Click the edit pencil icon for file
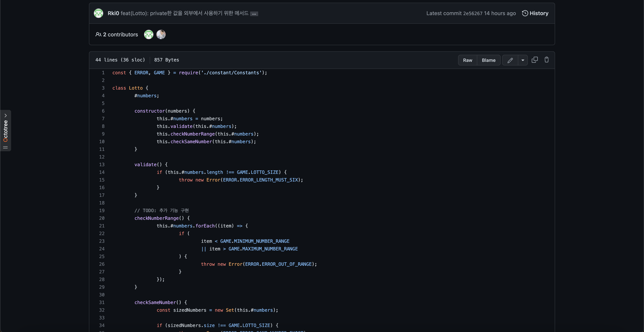The width and height of the screenshot is (644, 332). click(510, 60)
